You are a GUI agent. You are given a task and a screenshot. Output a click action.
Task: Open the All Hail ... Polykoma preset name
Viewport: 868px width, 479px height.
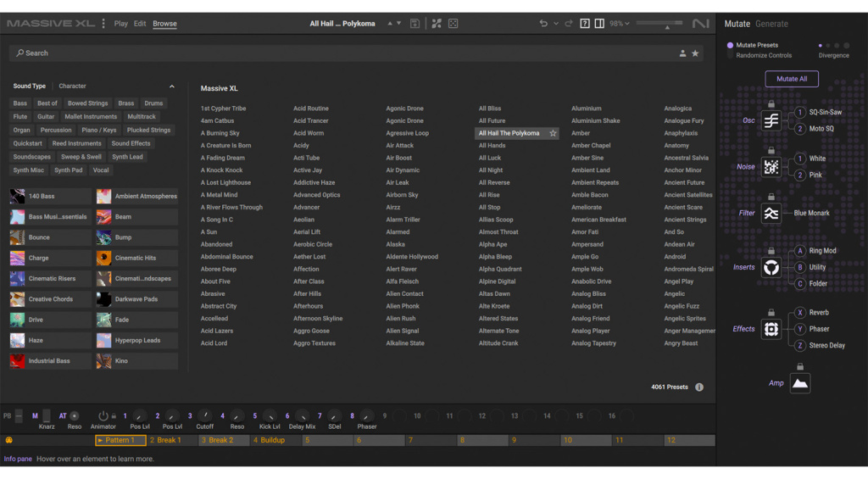click(x=342, y=24)
